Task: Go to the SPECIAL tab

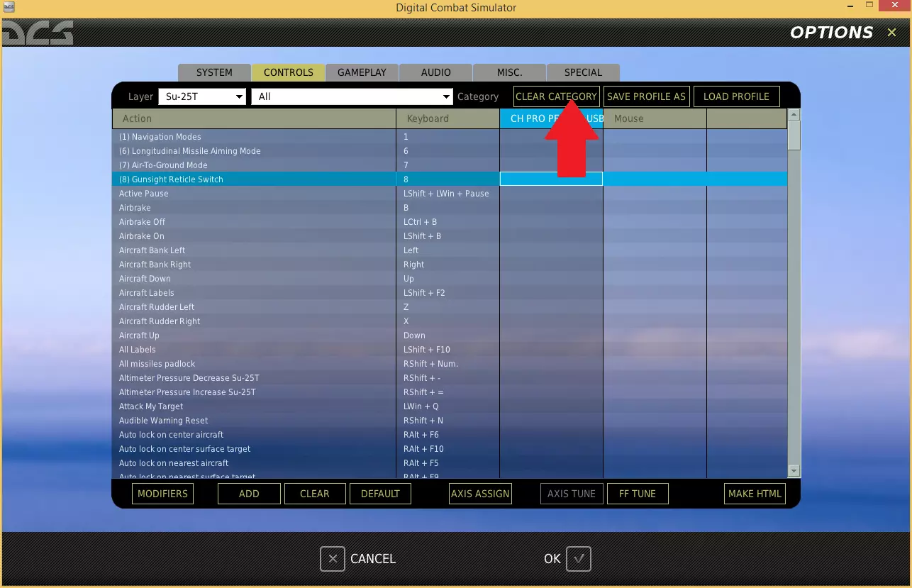Action: coord(583,72)
